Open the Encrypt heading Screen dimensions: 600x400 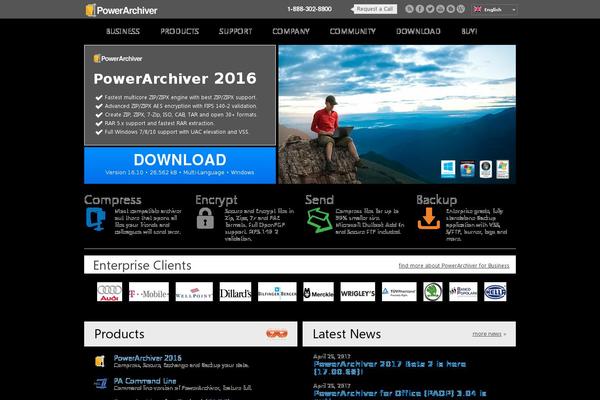(216, 200)
